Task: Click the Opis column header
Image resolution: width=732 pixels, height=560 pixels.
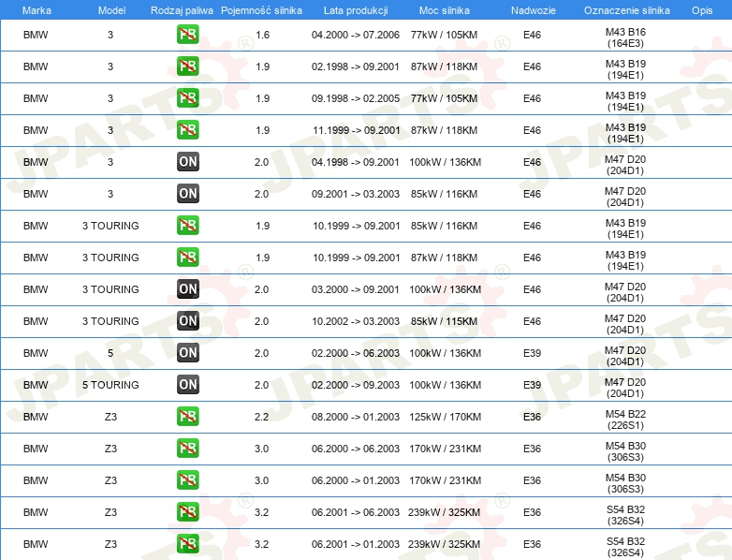Action: click(702, 10)
